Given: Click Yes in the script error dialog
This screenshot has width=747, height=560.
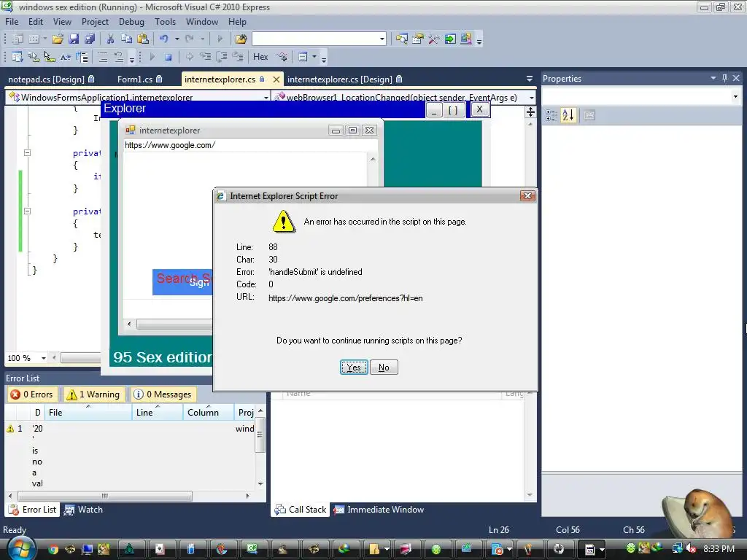Looking at the screenshot, I should [x=354, y=367].
